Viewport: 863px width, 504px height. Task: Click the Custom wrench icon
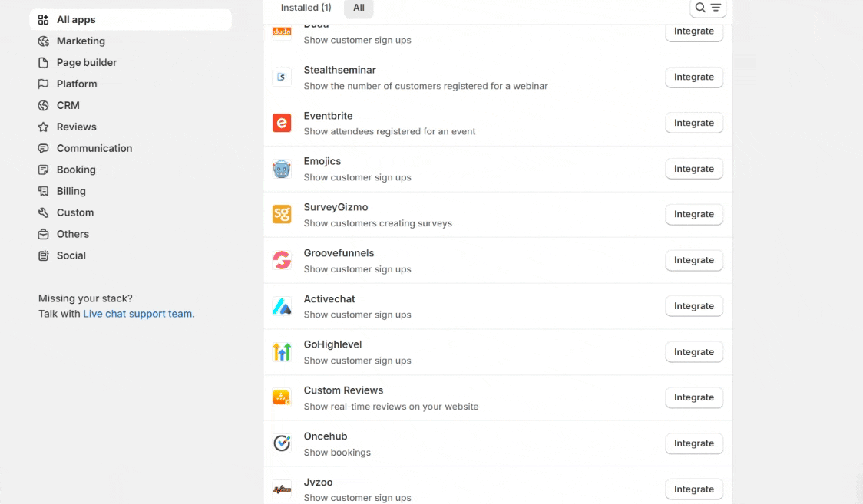[x=43, y=212]
